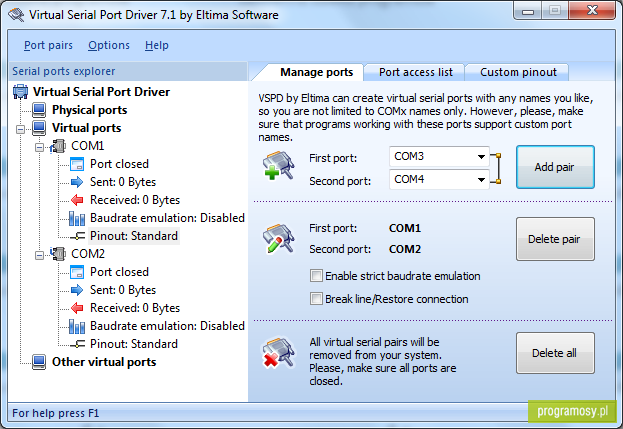Click COM1 red Received arrow icon
The width and height of the screenshot is (623, 429).
77,200
